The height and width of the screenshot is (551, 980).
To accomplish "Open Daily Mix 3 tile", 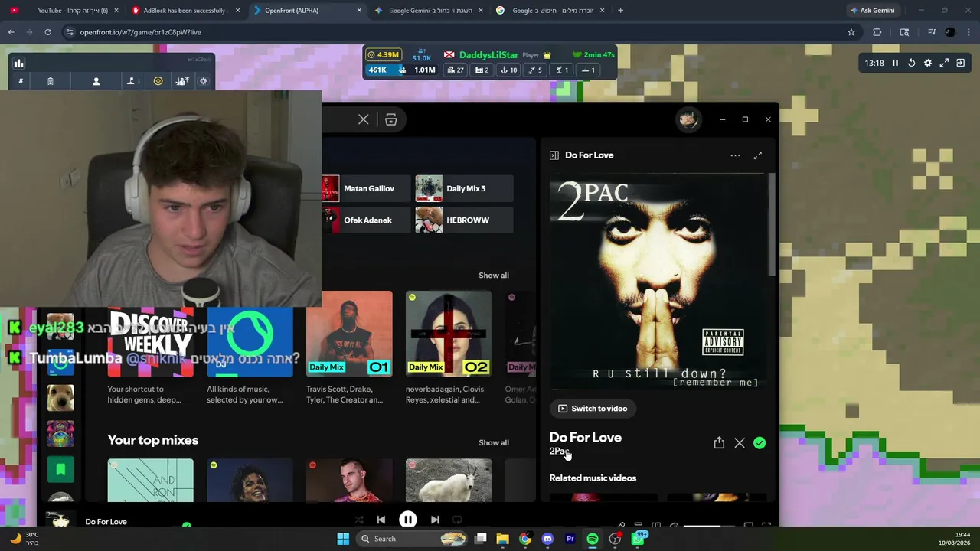I will click(464, 188).
